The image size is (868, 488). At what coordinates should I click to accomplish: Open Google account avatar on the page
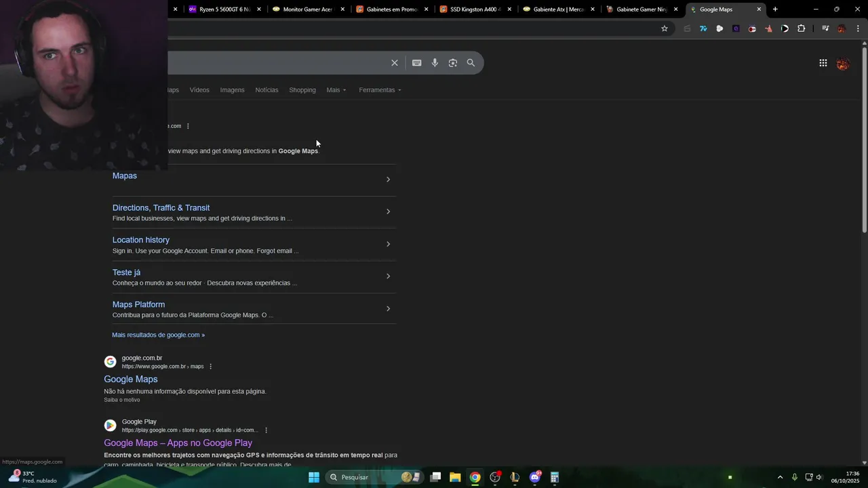(x=843, y=64)
